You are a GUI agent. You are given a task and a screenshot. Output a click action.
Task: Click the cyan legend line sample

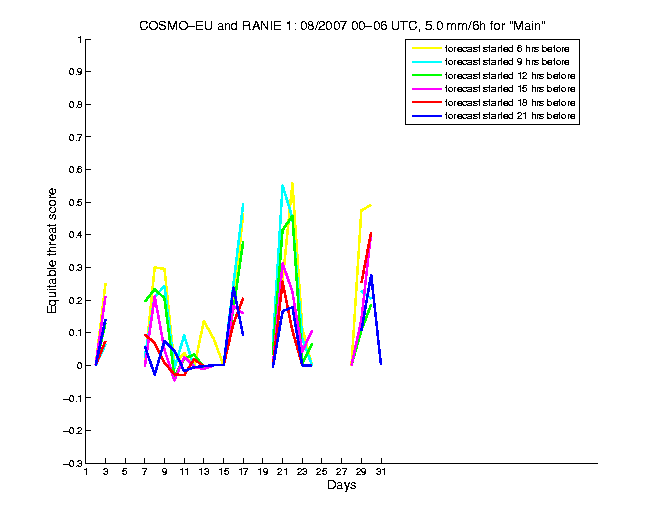pos(427,62)
